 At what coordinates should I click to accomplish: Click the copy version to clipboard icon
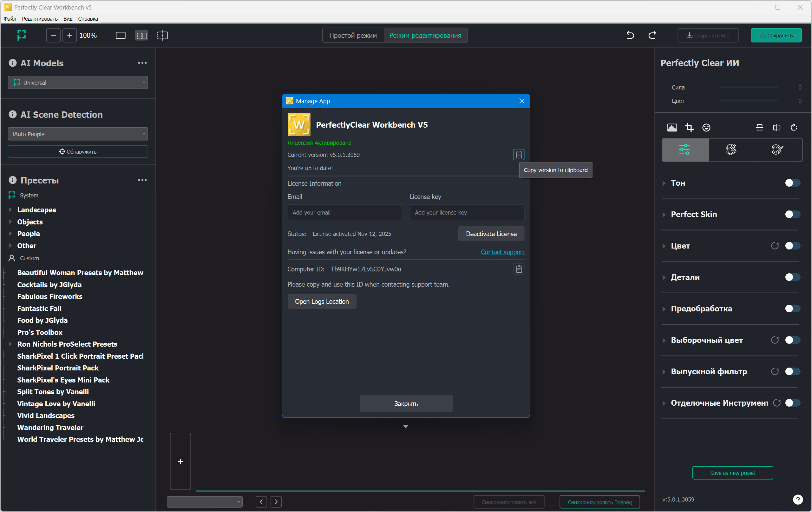518,155
